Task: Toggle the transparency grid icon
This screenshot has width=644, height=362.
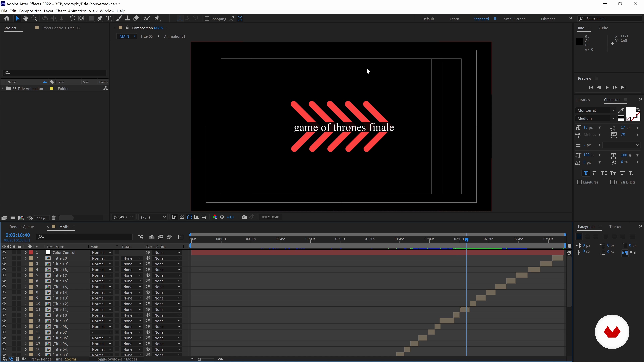Action: [182, 217]
